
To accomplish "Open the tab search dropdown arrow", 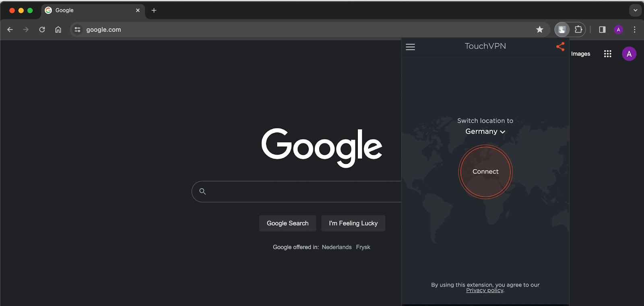I will pyautogui.click(x=635, y=10).
